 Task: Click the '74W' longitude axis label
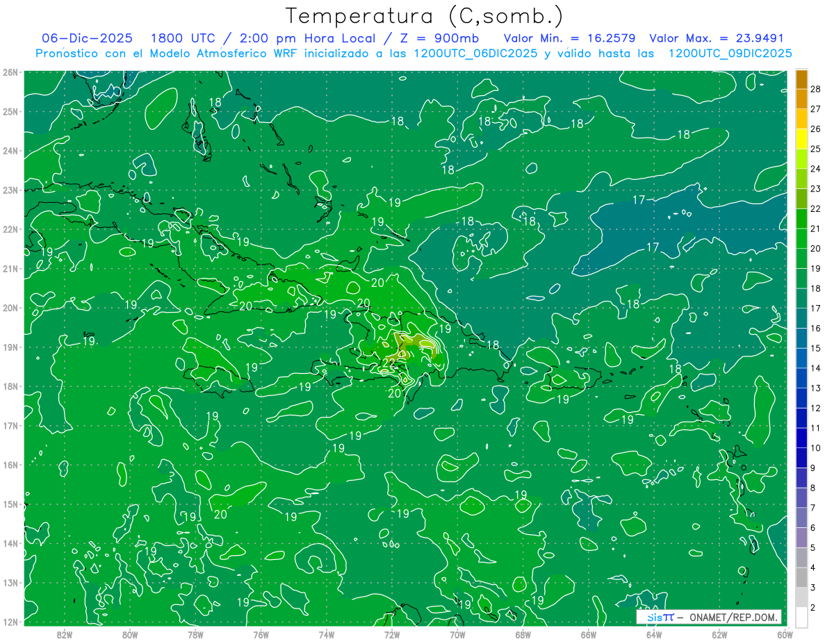tap(326, 634)
